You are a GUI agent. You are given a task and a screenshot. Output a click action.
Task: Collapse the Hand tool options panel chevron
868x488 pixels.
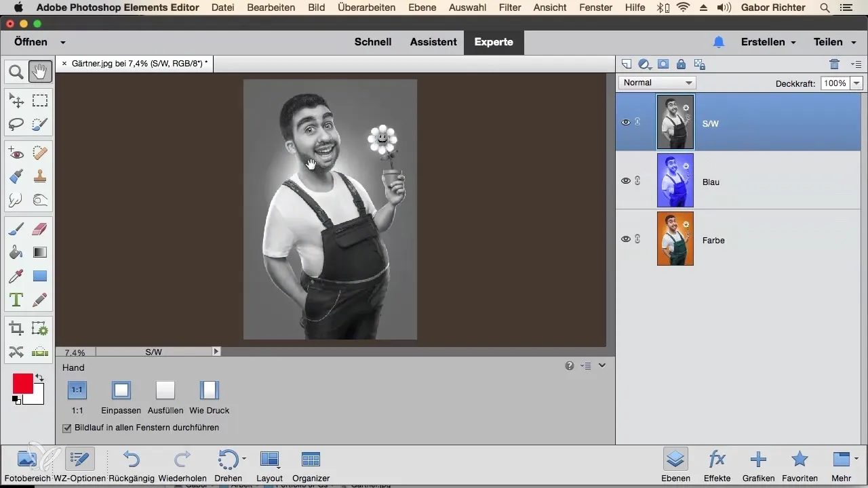(x=601, y=366)
